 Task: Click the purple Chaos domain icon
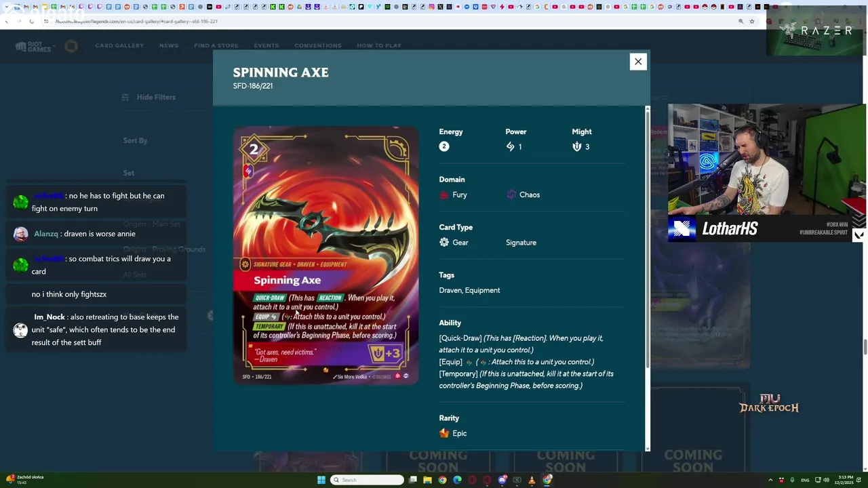(x=511, y=195)
